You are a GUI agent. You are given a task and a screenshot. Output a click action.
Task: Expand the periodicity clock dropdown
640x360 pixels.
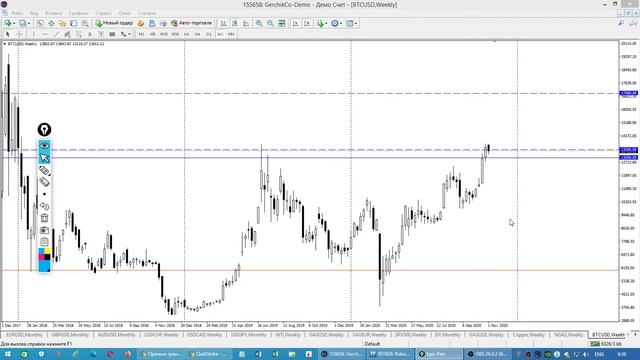[341, 23]
